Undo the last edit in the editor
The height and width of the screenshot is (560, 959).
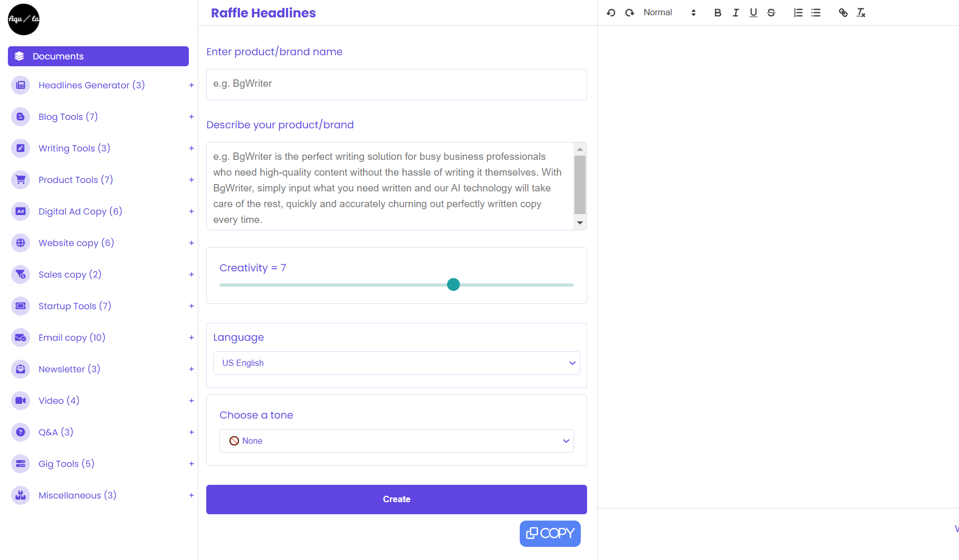pyautogui.click(x=611, y=13)
